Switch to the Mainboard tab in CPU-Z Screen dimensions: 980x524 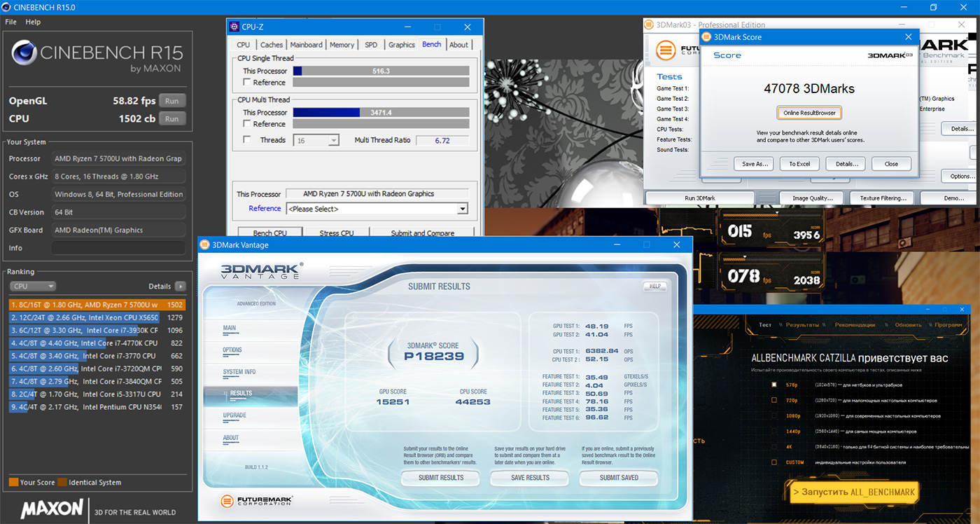[306, 44]
